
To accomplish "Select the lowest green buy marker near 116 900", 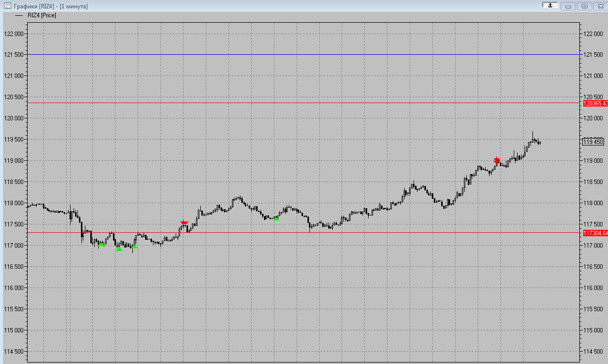I will [119, 249].
